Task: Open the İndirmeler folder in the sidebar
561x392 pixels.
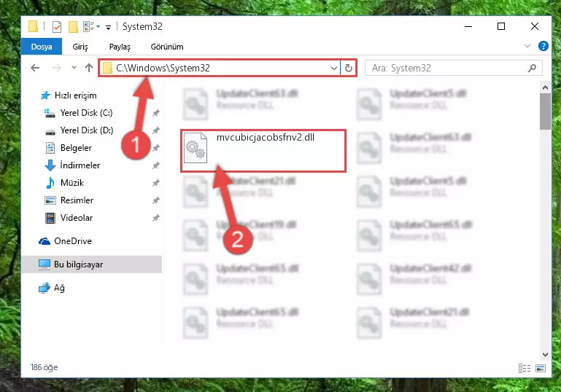Action: pyautogui.click(x=73, y=165)
